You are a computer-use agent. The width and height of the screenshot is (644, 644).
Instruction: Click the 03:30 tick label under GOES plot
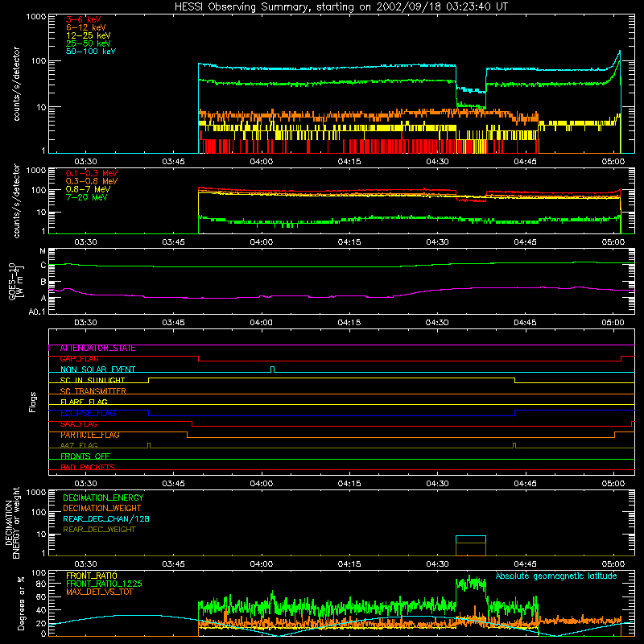85,323
